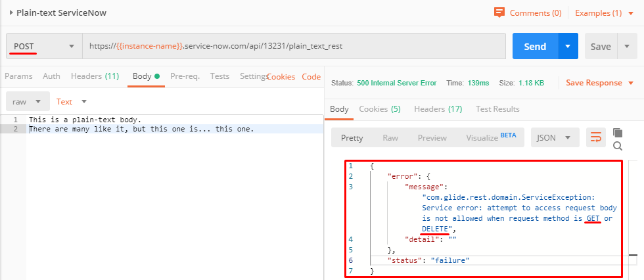
Task: Open the response Cookies (5) tab
Action: [379, 109]
